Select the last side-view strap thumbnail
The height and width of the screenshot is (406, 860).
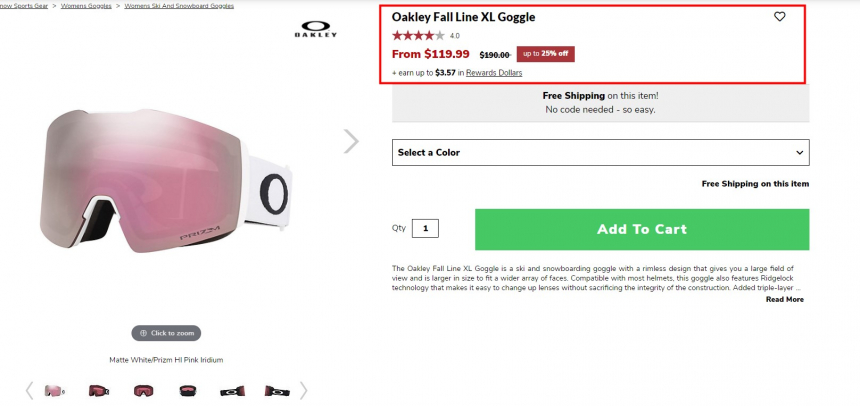277,390
